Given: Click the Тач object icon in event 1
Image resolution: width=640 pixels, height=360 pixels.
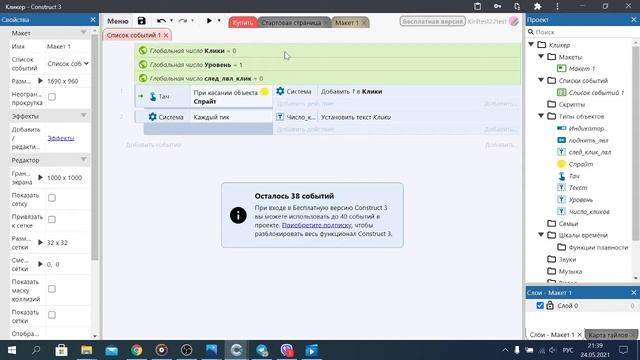Looking at the screenshot, I should (153, 96).
